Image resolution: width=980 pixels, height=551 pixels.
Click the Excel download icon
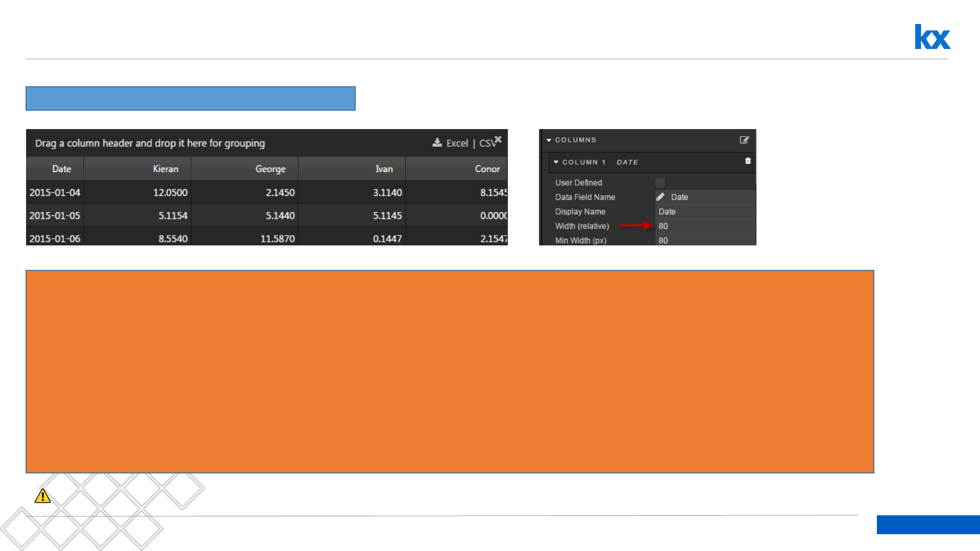click(437, 143)
